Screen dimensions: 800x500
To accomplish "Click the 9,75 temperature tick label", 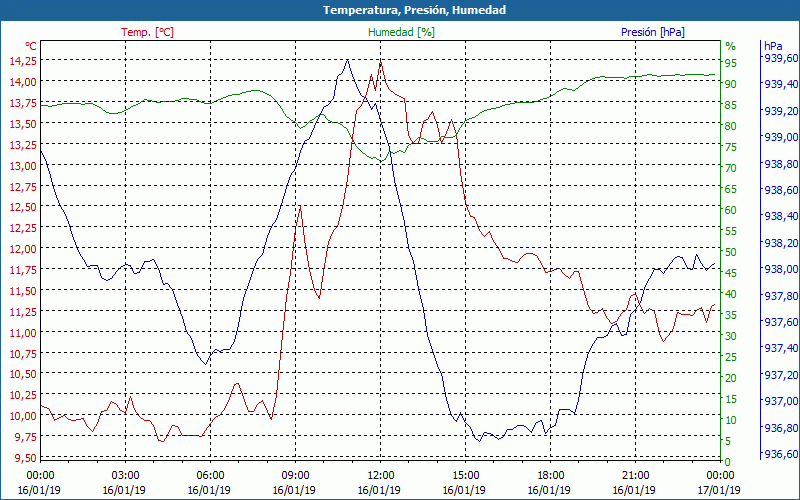I will click(26, 436).
